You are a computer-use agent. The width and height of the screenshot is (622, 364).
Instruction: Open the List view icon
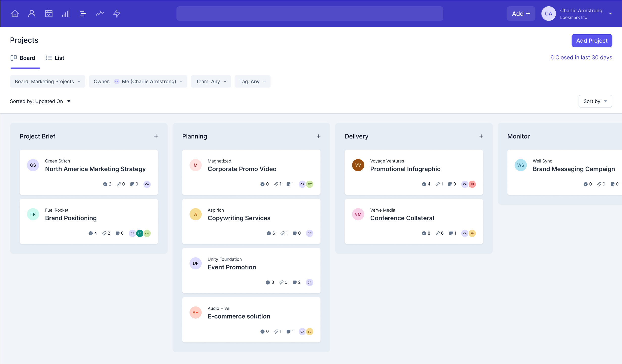(x=48, y=58)
